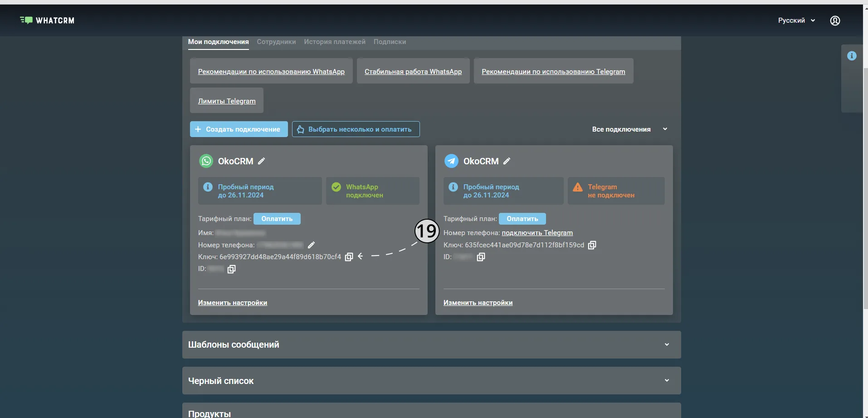
Task: Click the Создать подключение button
Action: (239, 129)
